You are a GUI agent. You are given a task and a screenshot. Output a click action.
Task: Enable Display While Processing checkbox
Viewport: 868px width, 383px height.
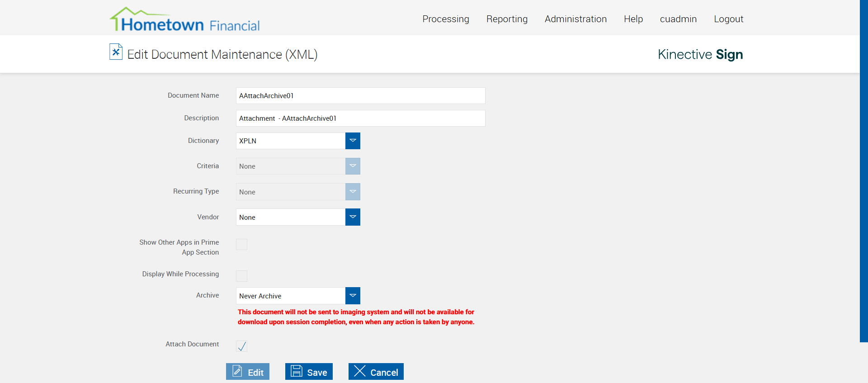242,276
